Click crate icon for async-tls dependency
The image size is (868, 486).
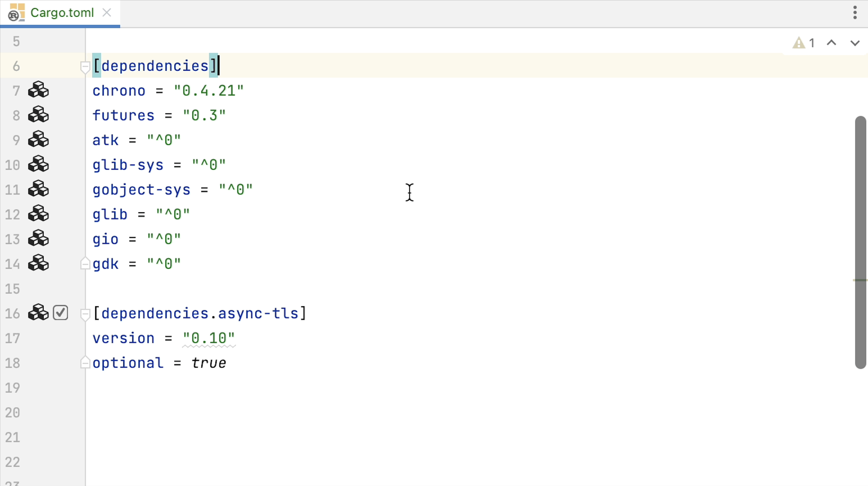click(x=38, y=313)
